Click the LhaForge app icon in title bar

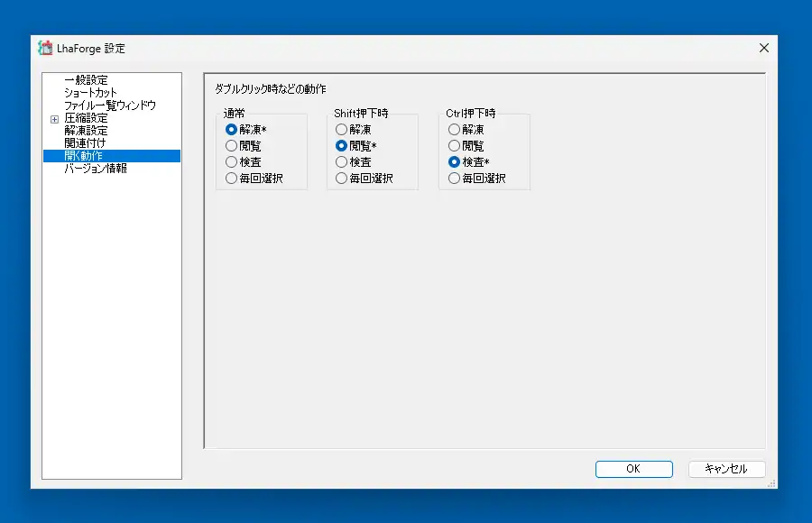[x=46, y=48]
